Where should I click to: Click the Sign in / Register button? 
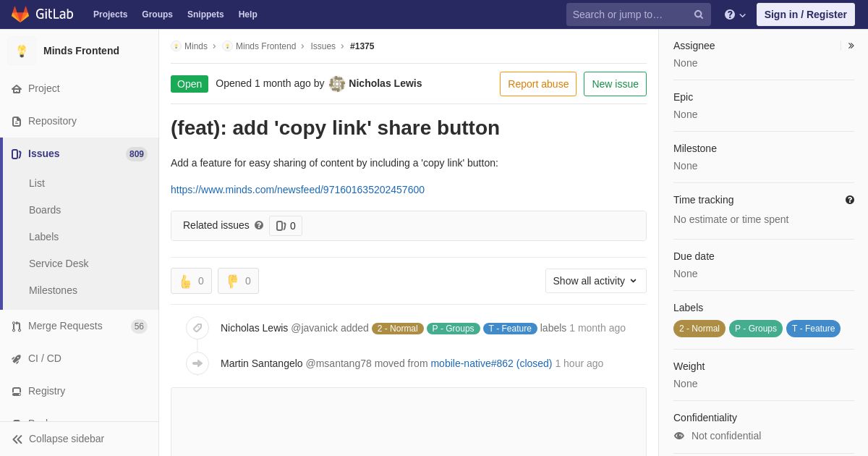pos(805,14)
